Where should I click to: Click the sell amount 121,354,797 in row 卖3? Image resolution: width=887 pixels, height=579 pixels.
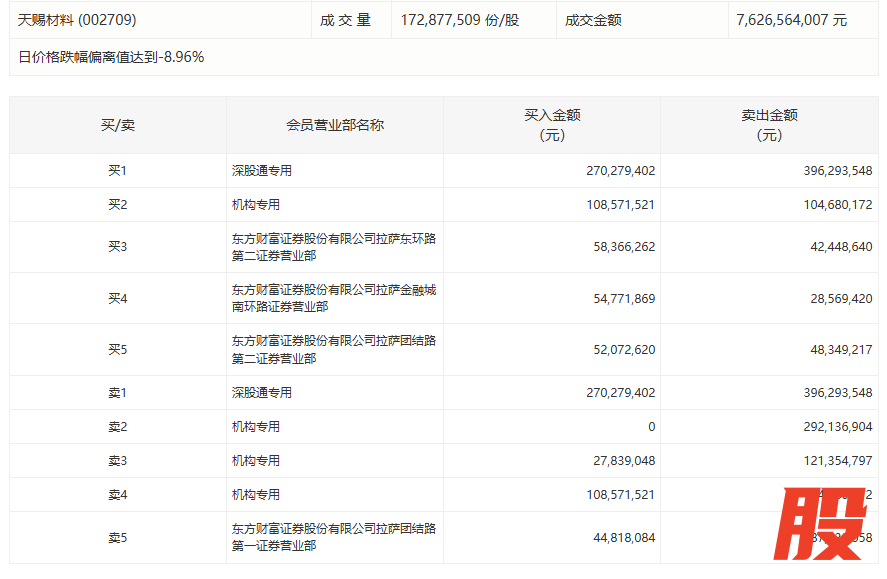(837, 461)
